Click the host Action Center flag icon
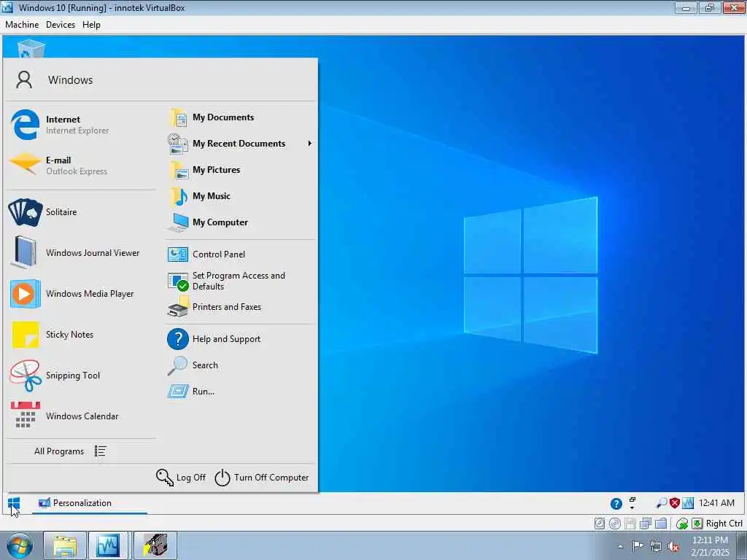747x560 pixels. tap(638, 546)
